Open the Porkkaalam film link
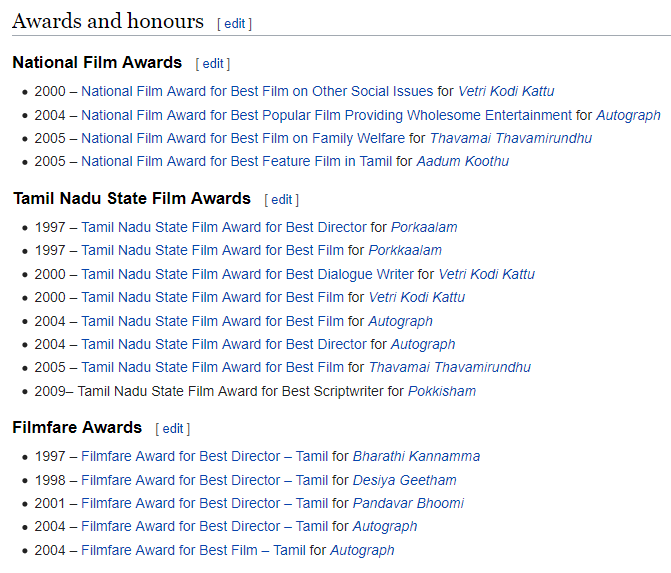The image size is (671, 573). [405, 250]
